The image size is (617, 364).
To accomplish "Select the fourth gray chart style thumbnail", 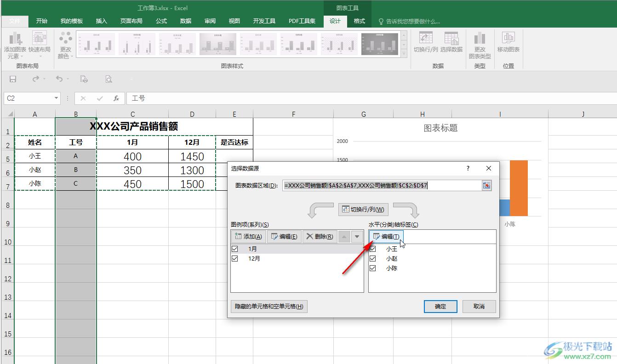I will pos(217,44).
